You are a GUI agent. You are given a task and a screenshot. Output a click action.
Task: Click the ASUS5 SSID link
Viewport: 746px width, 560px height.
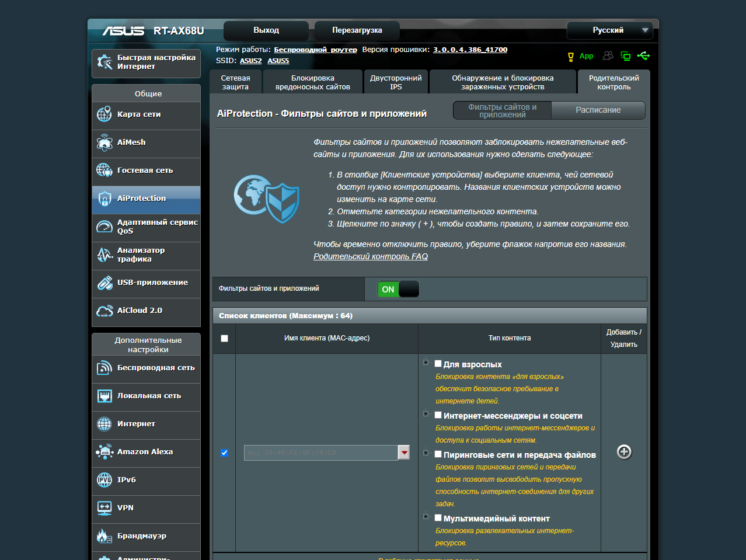click(x=278, y=61)
